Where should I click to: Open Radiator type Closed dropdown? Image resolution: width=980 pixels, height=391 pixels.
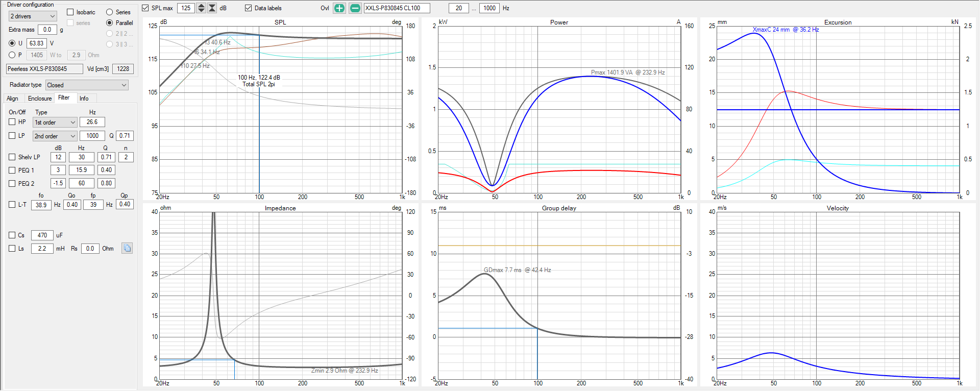click(87, 85)
